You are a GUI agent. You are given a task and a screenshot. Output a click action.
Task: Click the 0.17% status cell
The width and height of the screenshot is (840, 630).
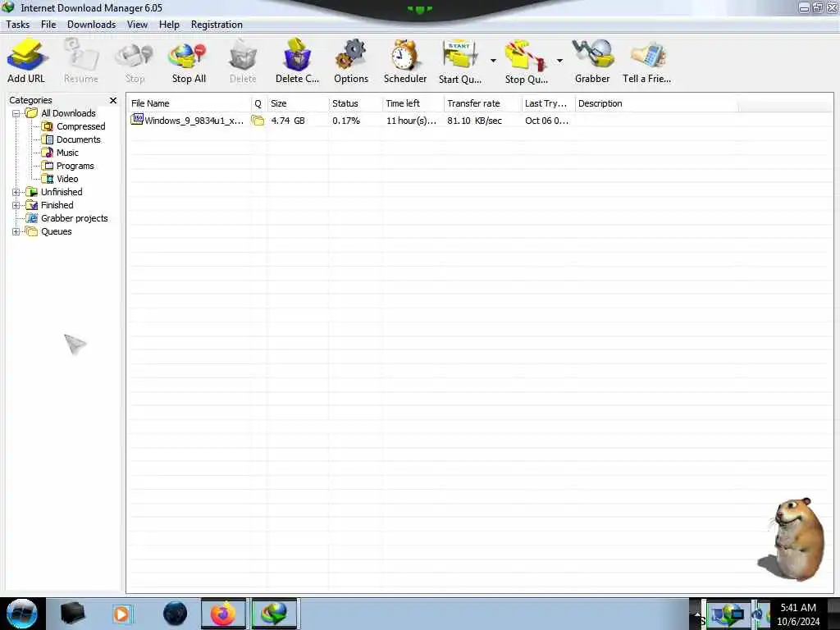(346, 121)
